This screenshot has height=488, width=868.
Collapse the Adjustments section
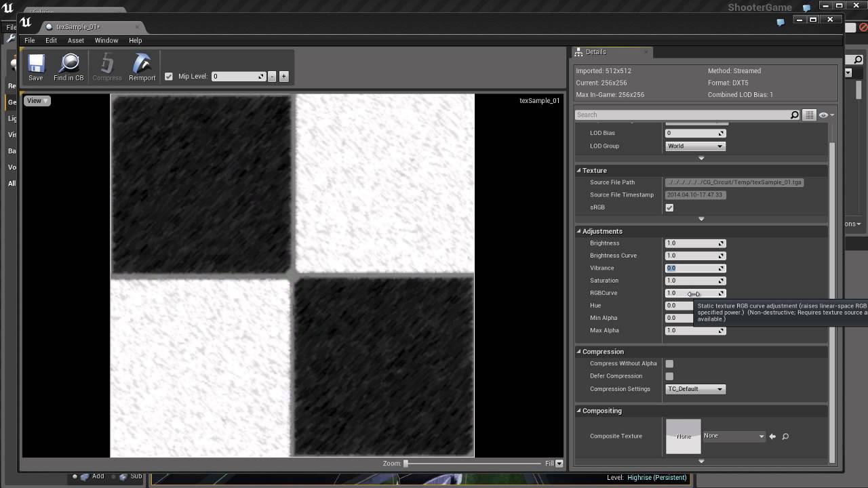click(578, 232)
